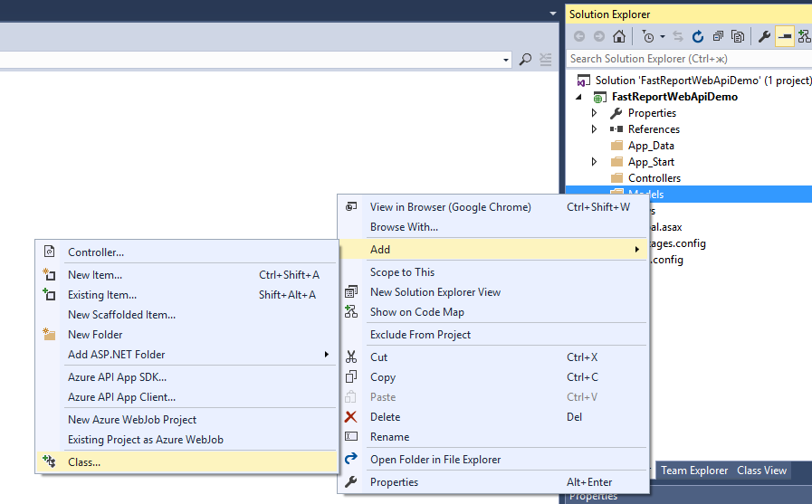Image resolution: width=812 pixels, height=504 pixels.
Task: Select the References node label
Action: [x=654, y=128]
